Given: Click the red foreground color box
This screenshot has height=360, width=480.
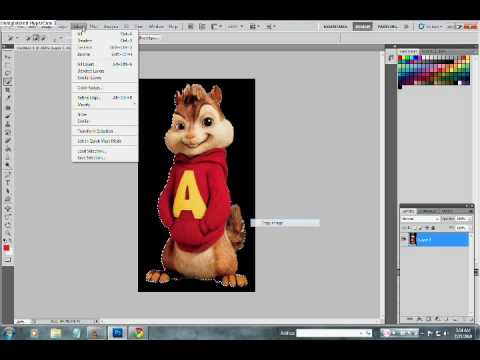Looking at the screenshot, I should click(6, 248).
